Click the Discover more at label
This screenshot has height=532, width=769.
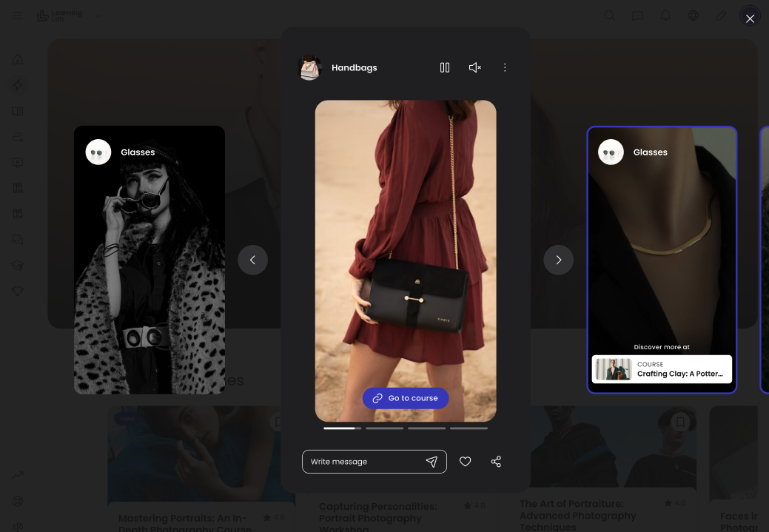click(x=662, y=347)
